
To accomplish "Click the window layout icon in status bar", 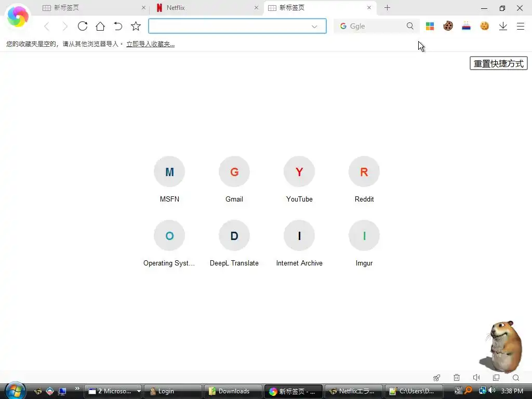I will [496, 378].
